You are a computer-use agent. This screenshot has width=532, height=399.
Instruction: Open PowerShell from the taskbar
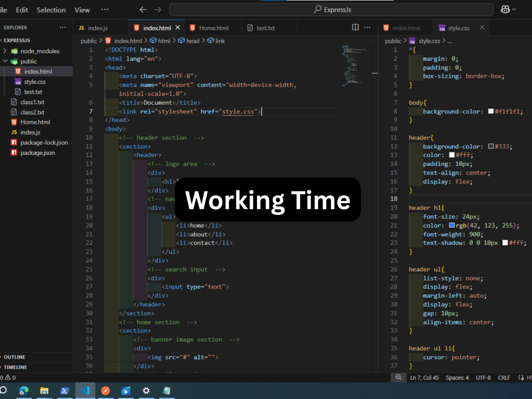(64, 390)
